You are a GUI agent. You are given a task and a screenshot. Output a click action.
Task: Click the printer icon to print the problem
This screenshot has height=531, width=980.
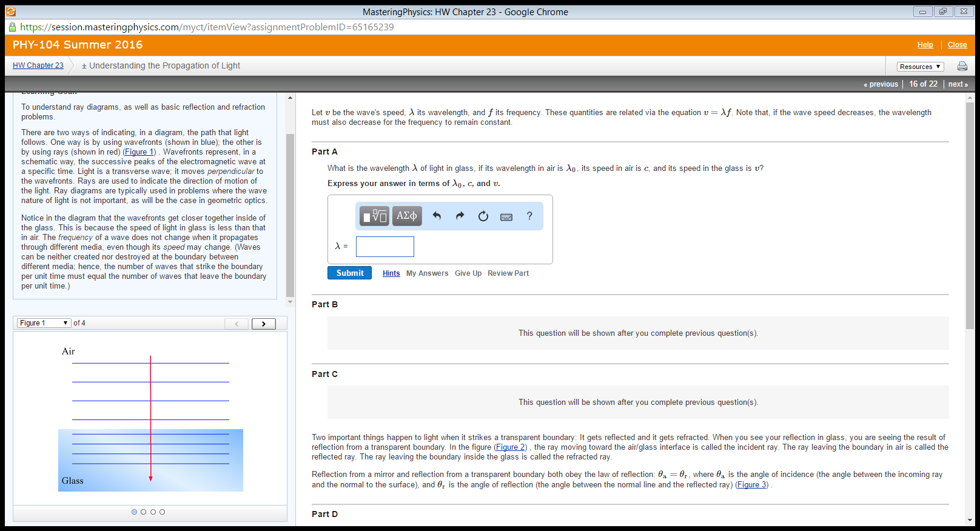pyautogui.click(x=962, y=66)
